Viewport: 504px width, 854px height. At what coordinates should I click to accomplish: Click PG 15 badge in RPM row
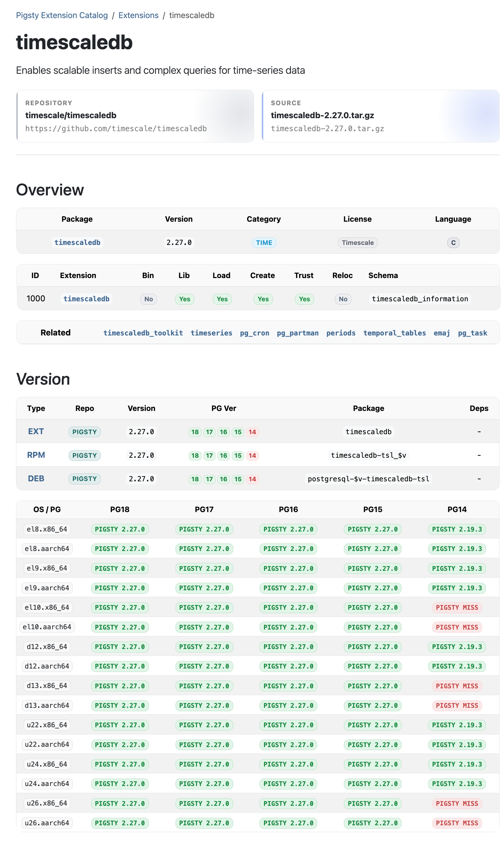pyautogui.click(x=238, y=456)
